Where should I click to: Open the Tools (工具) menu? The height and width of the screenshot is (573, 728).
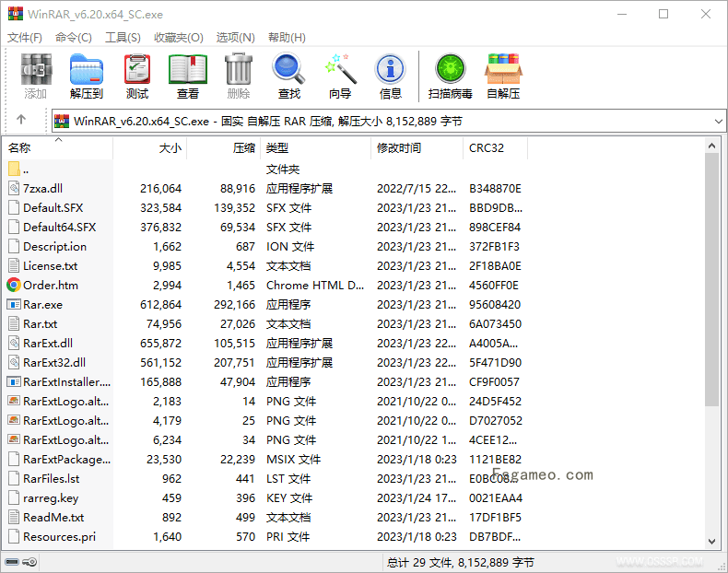(123, 37)
